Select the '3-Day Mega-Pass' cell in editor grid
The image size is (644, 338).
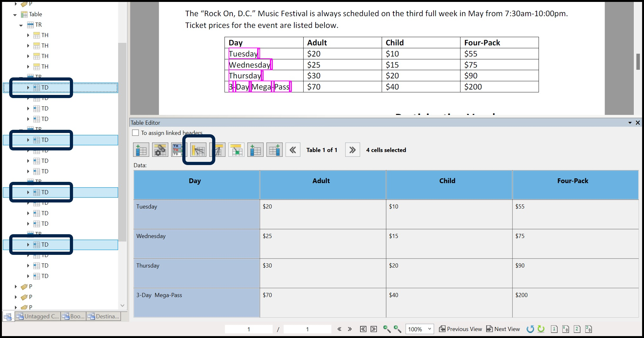tap(197, 303)
